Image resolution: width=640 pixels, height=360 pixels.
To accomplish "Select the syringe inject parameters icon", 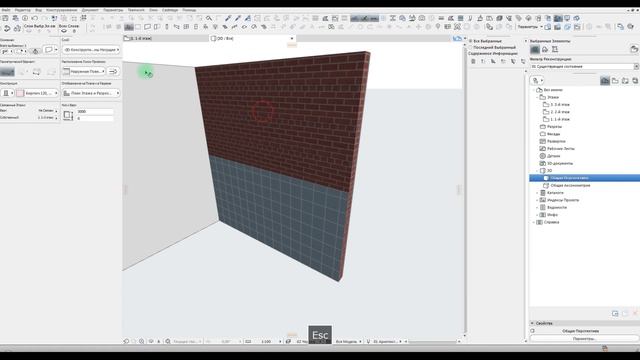I will pyautogui.click(x=238, y=18).
